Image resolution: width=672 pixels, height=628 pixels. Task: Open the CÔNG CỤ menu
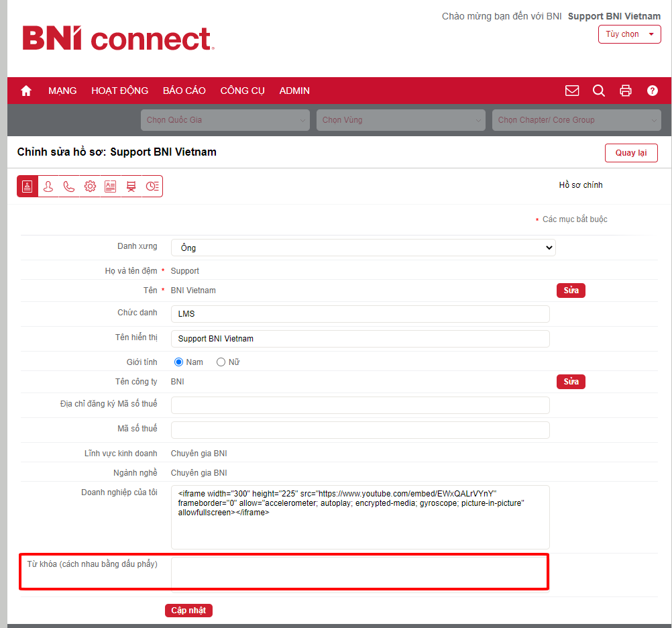(243, 91)
